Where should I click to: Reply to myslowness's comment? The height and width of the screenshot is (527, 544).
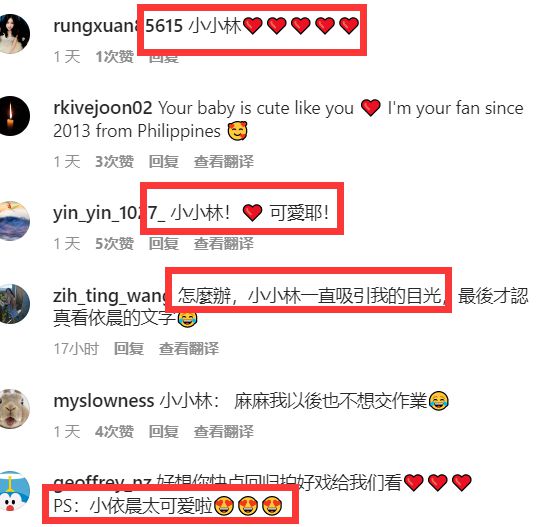tap(164, 431)
